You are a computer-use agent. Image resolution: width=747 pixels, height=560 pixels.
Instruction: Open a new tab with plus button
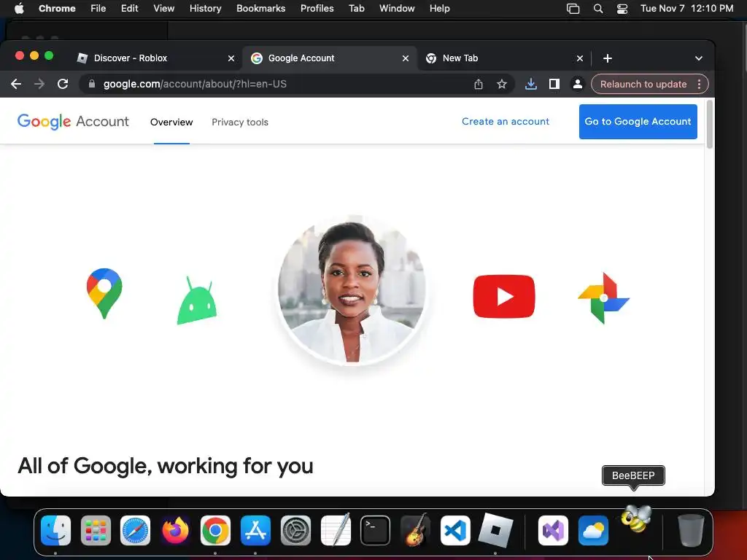click(x=608, y=58)
